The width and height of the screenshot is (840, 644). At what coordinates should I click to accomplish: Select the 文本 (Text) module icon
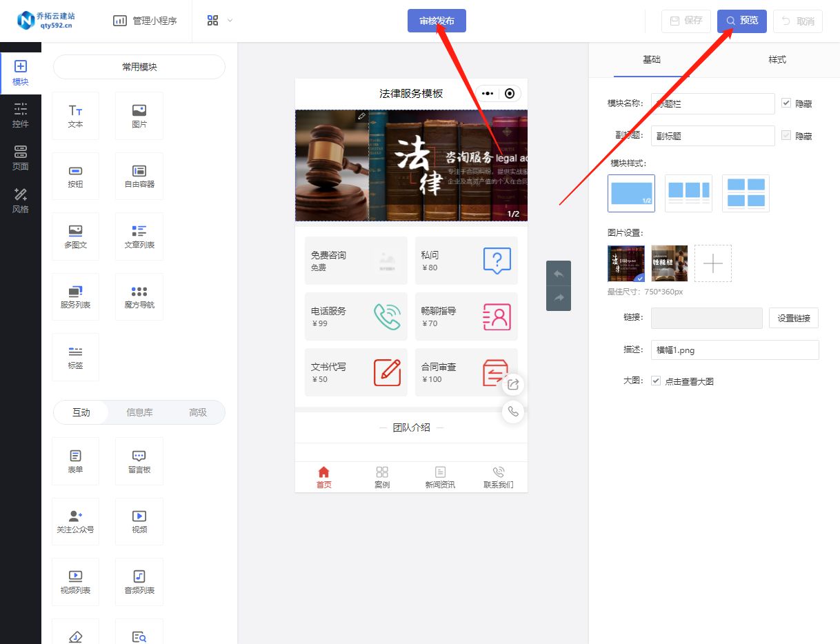tap(75, 115)
